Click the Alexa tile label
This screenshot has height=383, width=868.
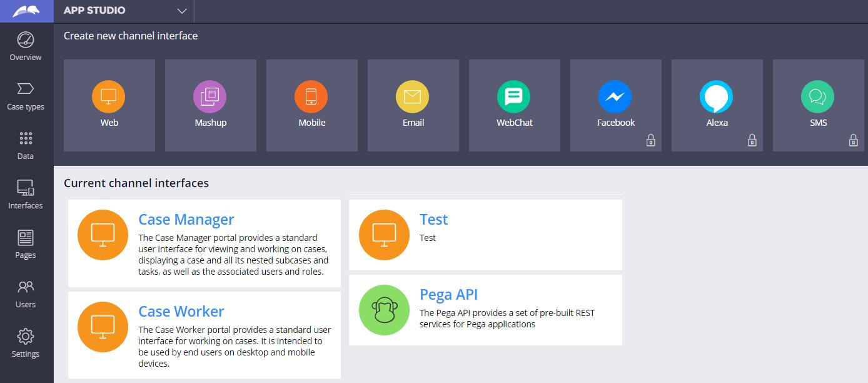(717, 123)
